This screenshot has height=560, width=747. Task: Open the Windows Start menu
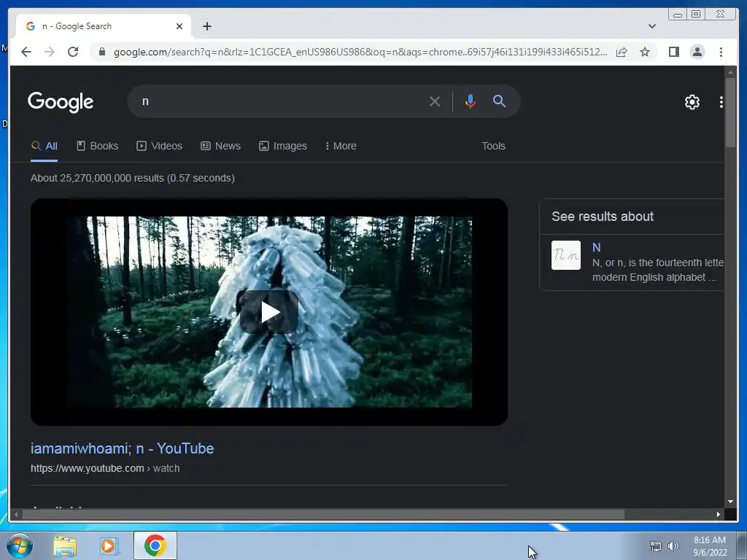pyautogui.click(x=19, y=545)
